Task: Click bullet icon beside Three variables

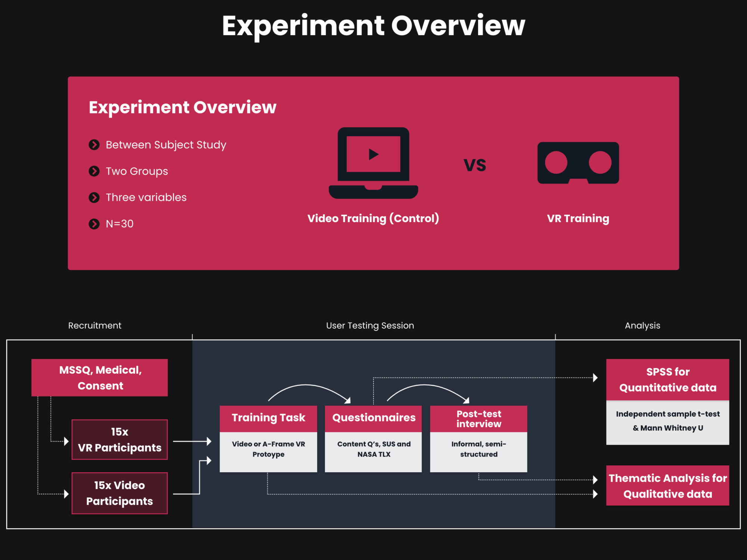Action: 94,197
